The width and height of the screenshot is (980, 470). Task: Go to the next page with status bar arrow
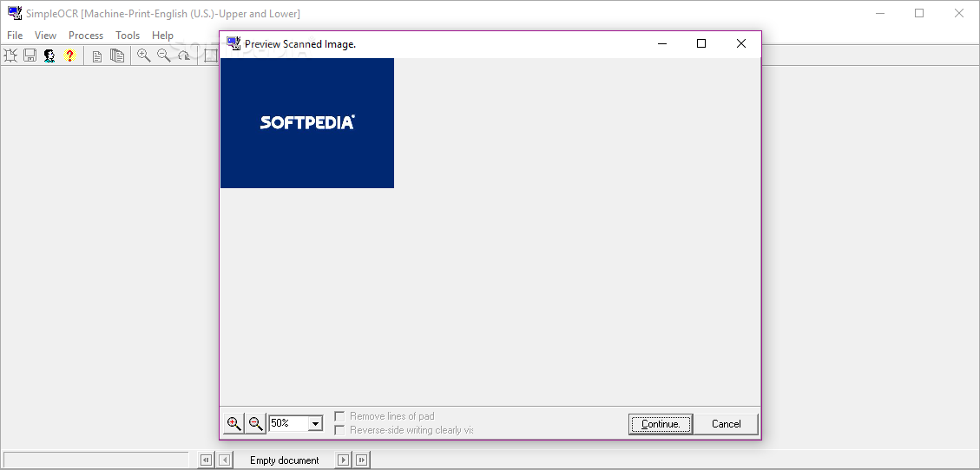(343, 460)
